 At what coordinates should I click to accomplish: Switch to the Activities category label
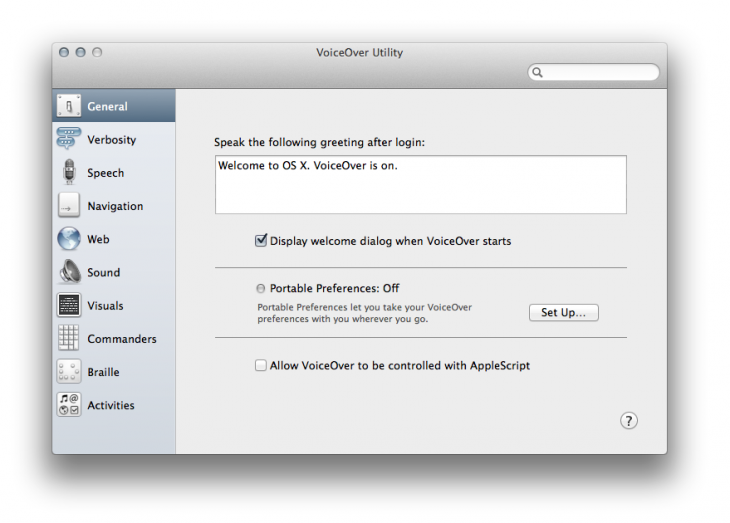pos(111,405)
